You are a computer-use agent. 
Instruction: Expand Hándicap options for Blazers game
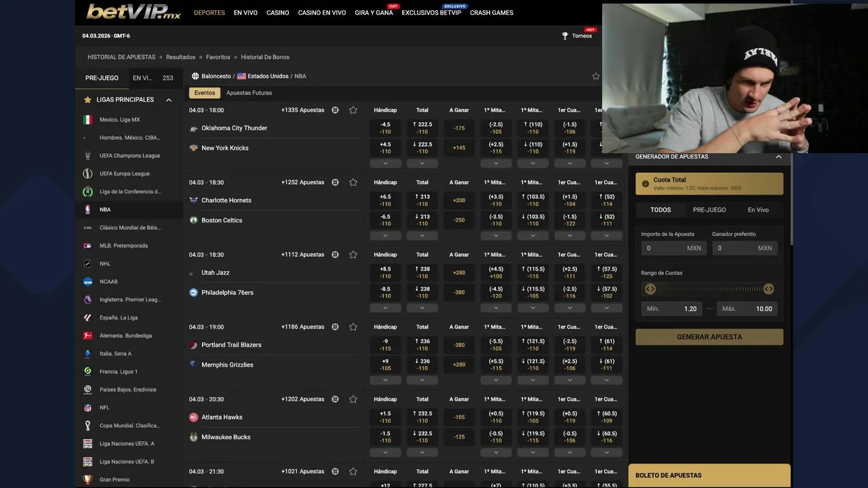click(x=385, y=380)
